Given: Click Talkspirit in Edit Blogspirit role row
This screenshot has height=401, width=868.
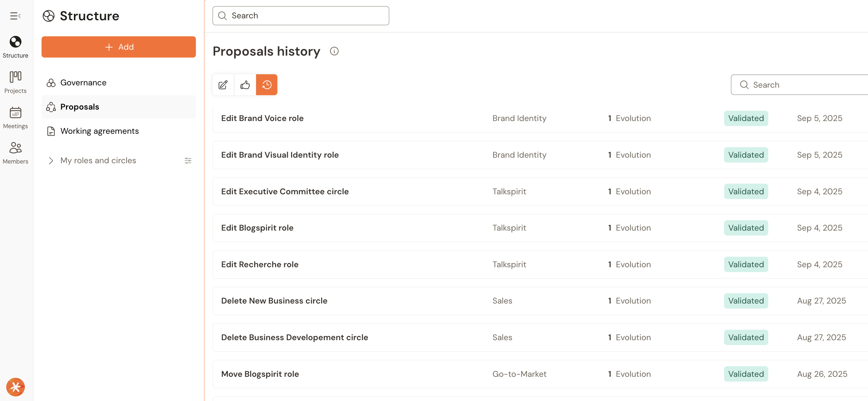Looking at the screenshot, I should [509, 228].
